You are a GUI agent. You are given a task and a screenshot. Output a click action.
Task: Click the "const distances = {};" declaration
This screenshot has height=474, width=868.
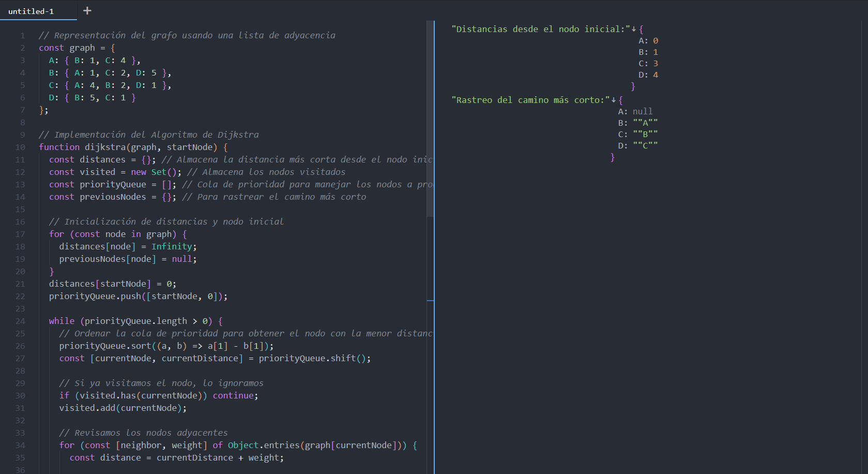pyautogui.click(x=102, y=160)
